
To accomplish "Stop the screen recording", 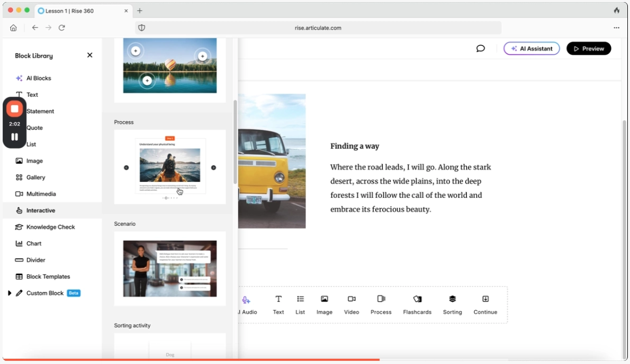I will 14,109.
